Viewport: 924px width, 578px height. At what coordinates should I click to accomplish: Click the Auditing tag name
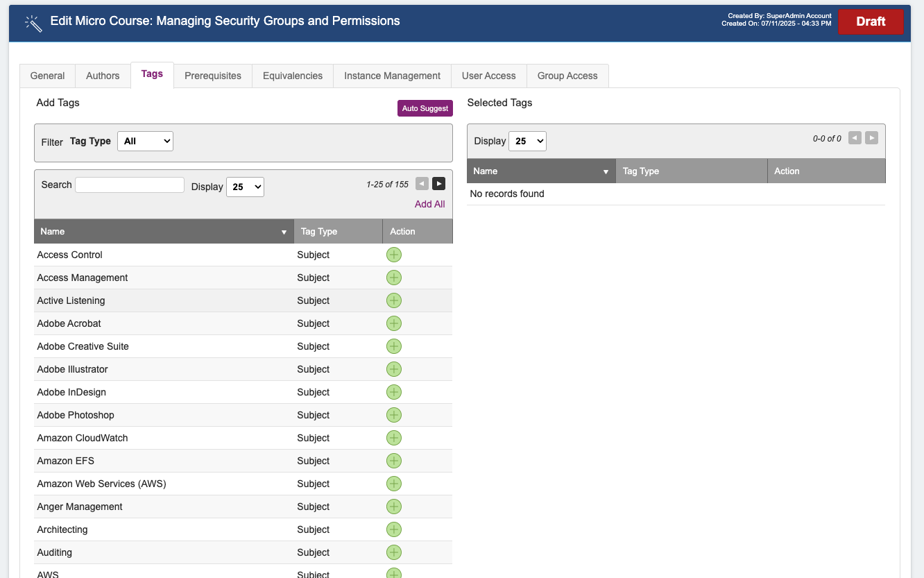point(55,552)
